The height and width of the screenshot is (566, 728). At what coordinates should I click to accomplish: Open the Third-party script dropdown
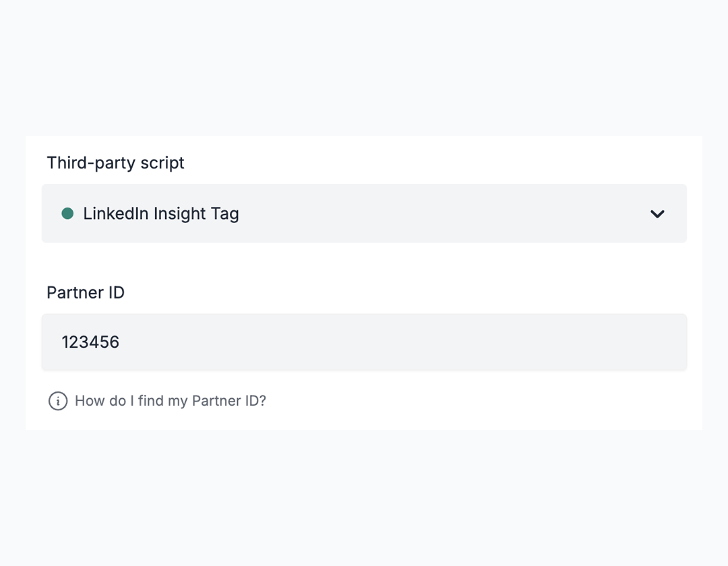364,214
